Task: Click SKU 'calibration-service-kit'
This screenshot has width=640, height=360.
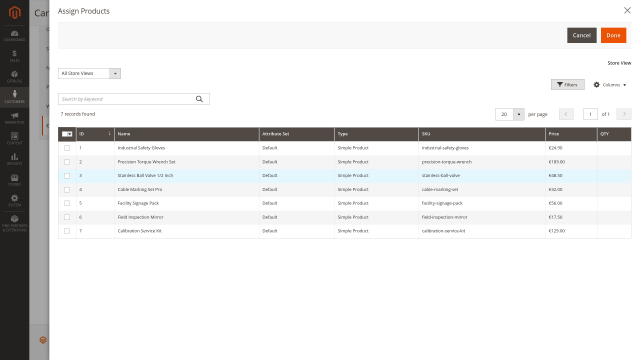Action: point(443,231)
